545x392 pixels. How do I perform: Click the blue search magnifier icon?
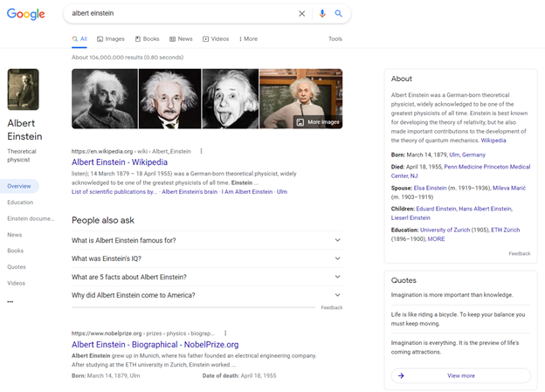(x=338, y=14)
